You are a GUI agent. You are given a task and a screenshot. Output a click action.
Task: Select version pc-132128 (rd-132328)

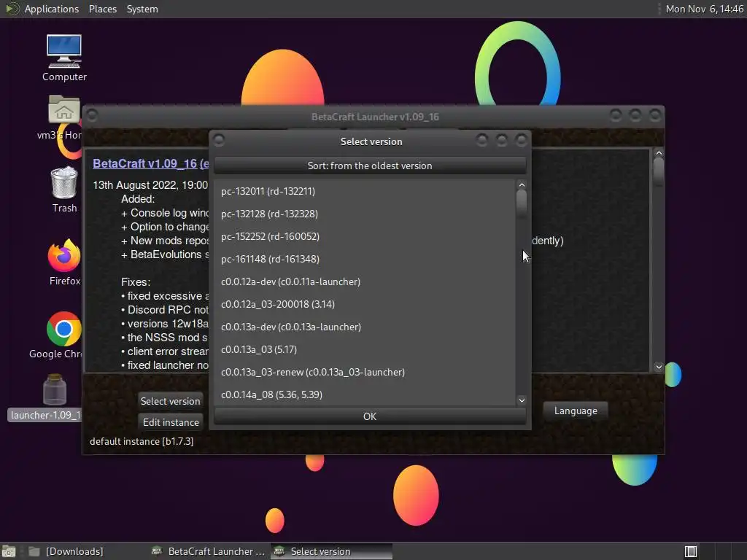coord(365,214)
